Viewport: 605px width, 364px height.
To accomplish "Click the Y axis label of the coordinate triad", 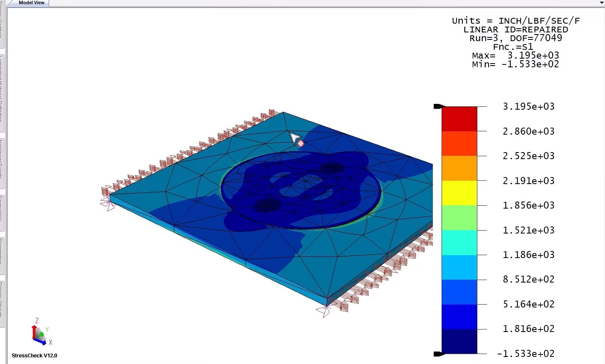I will coord(47,330).
